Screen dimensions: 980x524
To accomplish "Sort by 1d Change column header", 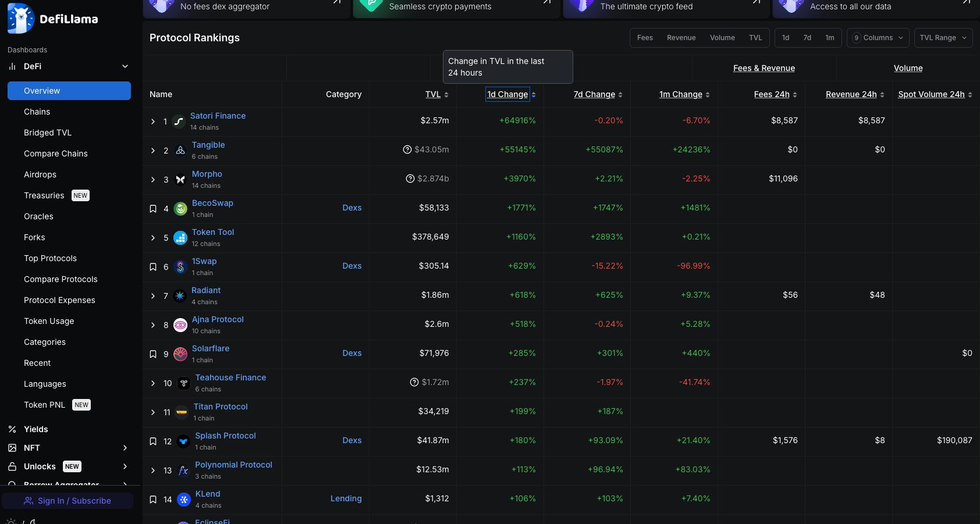I will [507, 94].
